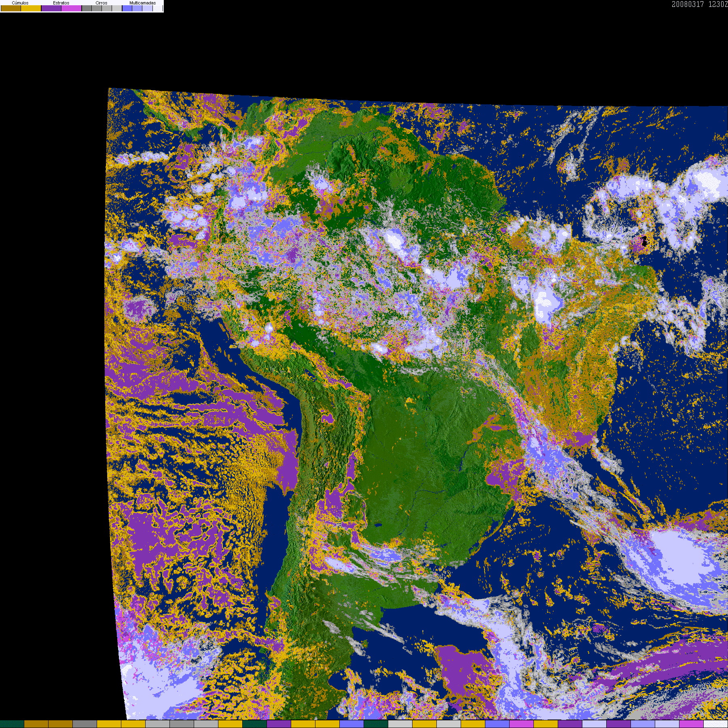Pick the dark purple Estratos swatch

pyautogui.click(x=51, y=8)
